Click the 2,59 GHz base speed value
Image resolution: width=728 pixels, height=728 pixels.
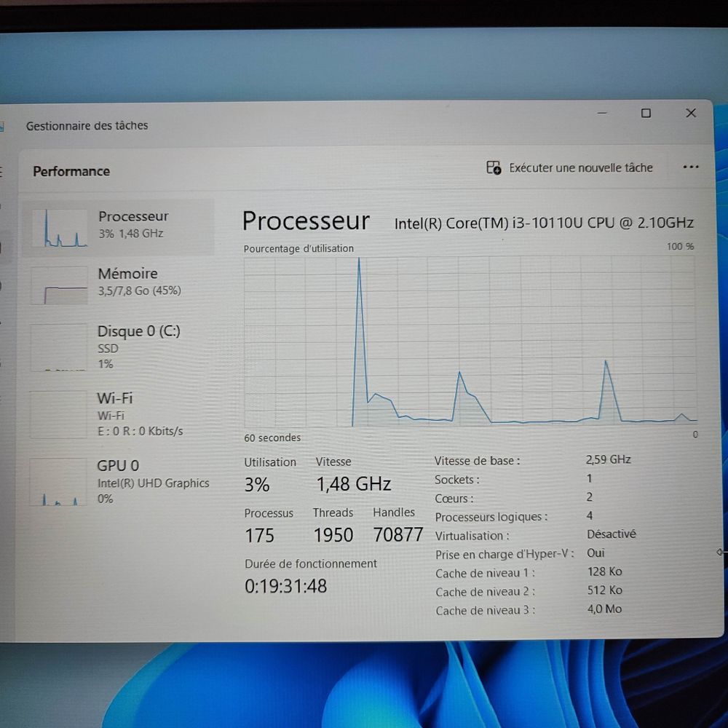pyautogui.click(x=608, y=459)
